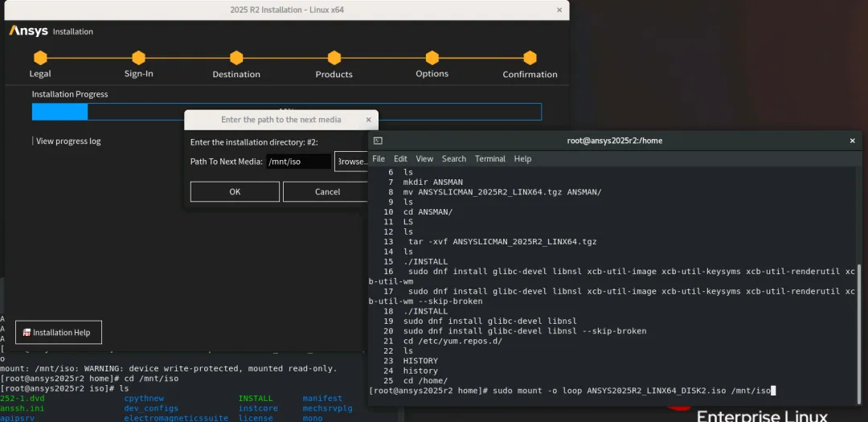Click the PDF icon on Installation Help
Image resolution: width=868 pixels, height=422 pixels.
(27, 333)
